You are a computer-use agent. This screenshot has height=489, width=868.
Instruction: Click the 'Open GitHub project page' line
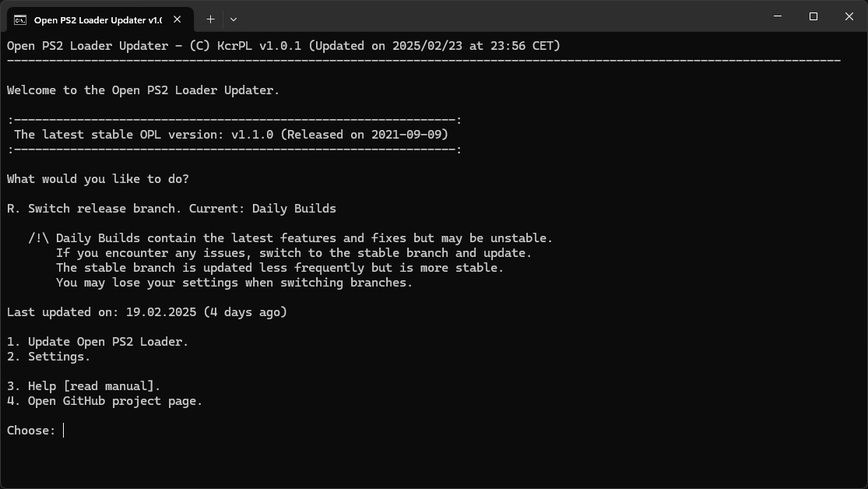pyautogui.click(x=104, y=401)
